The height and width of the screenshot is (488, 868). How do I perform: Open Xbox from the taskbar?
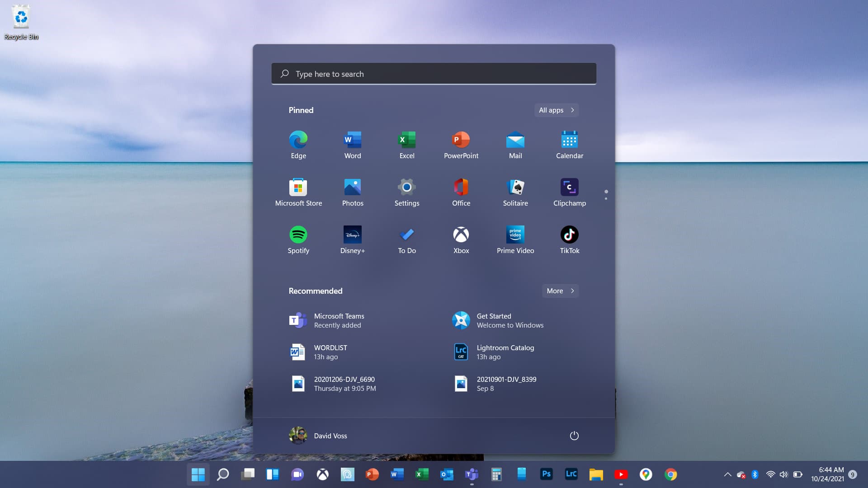(x=322, y=474)
